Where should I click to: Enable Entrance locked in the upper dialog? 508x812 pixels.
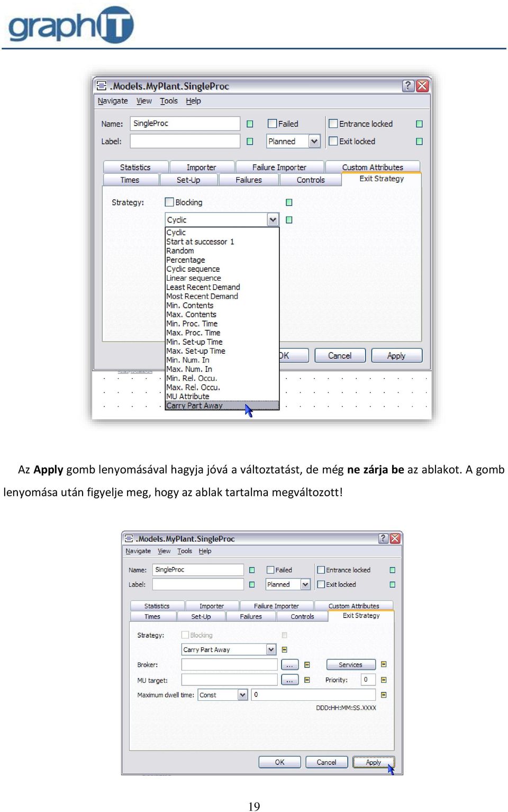[333, 123]
